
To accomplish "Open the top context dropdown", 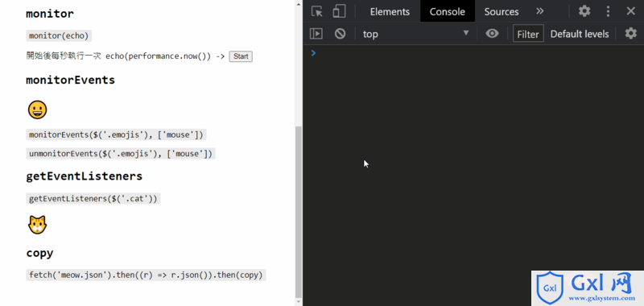I will 415,34.
